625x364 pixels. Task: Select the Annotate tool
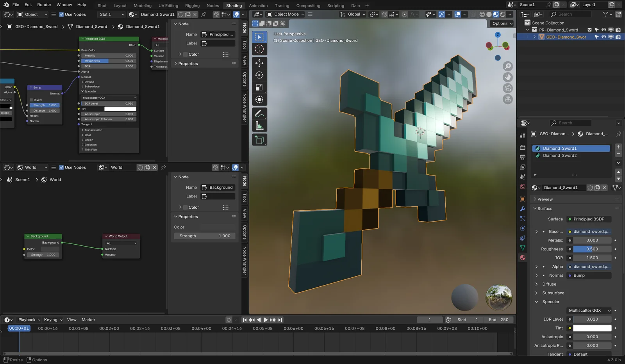pyautogui.click(x=259, y=114)
